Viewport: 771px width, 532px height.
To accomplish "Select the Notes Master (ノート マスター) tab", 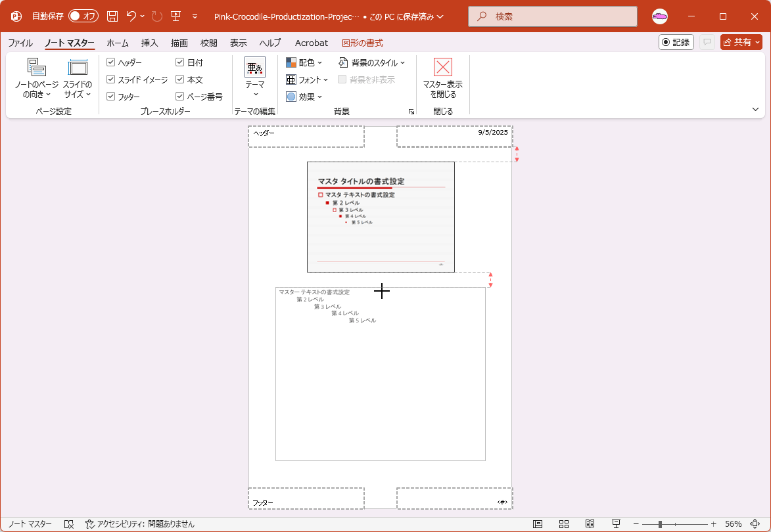I will 69,43.
